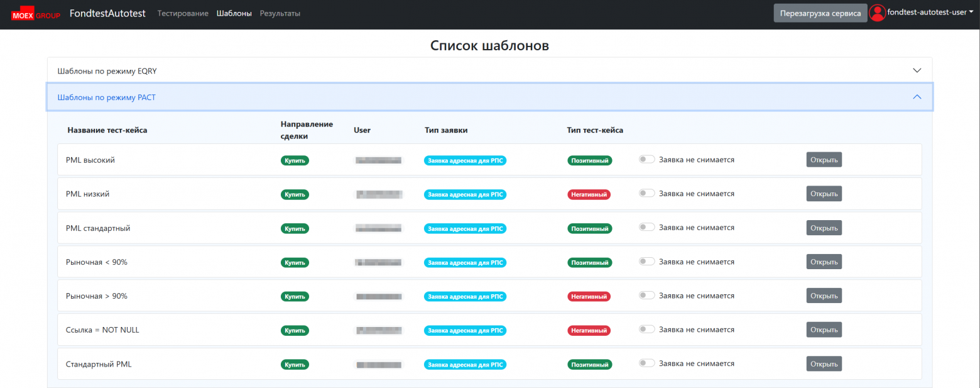The height and width of the screenshot is (388, 980).
Task: Enable the toggle for Рыночная < 90%
Action: point(647,262)
